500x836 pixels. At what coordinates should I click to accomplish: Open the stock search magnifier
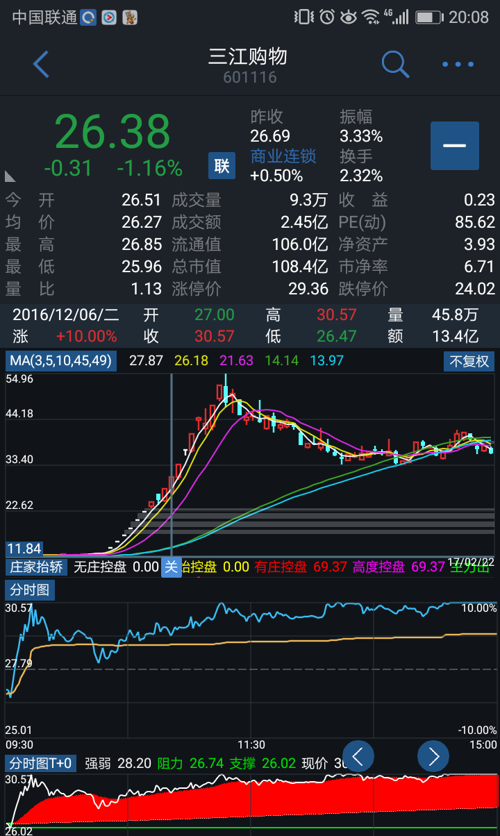pyautogui.click(x=395, y=65)
